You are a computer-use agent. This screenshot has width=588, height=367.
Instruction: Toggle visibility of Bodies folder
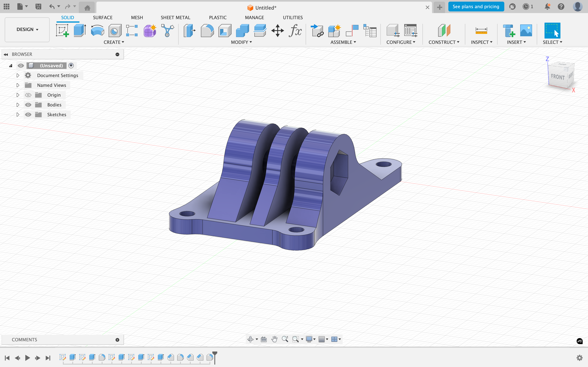(28, 105)
